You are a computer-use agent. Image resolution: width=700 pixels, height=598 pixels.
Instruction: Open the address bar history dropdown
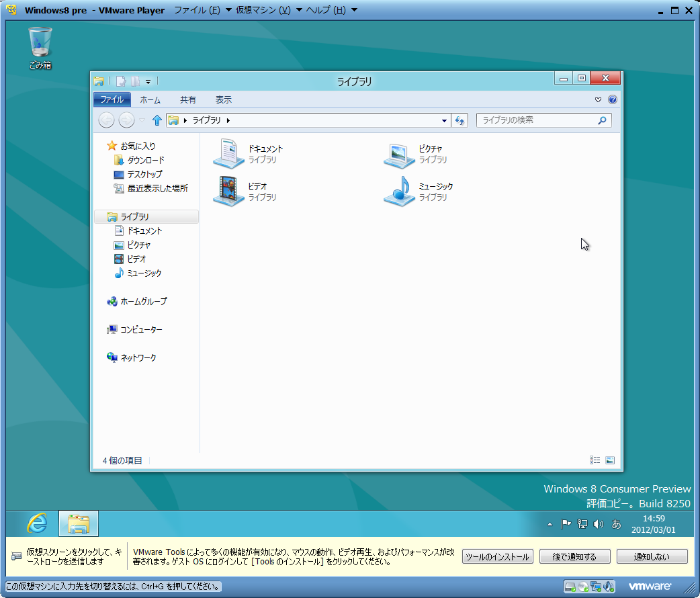point(444,120)
